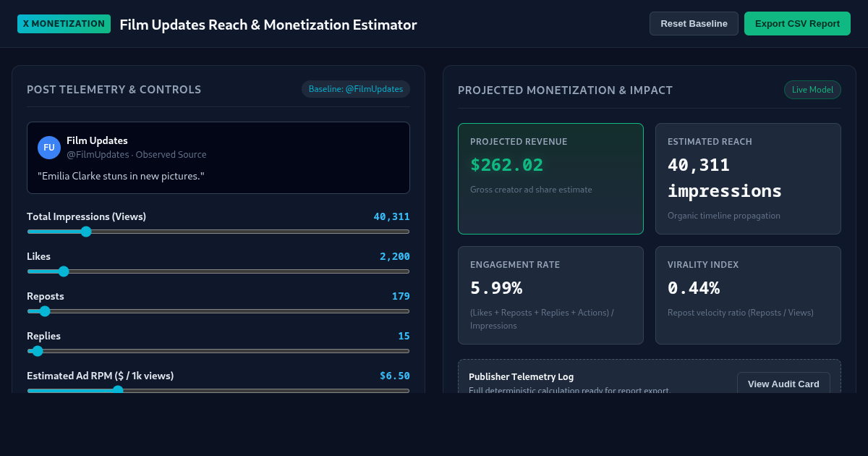Click the Film Updates Reach & Monetization Estimator title
The height and width of the screenshot is (456, 868).
pos(268,25)
